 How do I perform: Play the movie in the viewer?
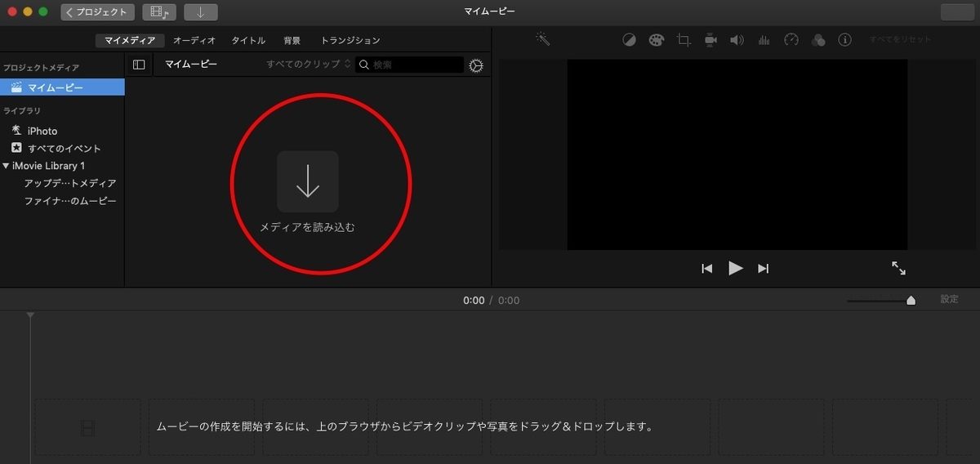click(736, 268)
